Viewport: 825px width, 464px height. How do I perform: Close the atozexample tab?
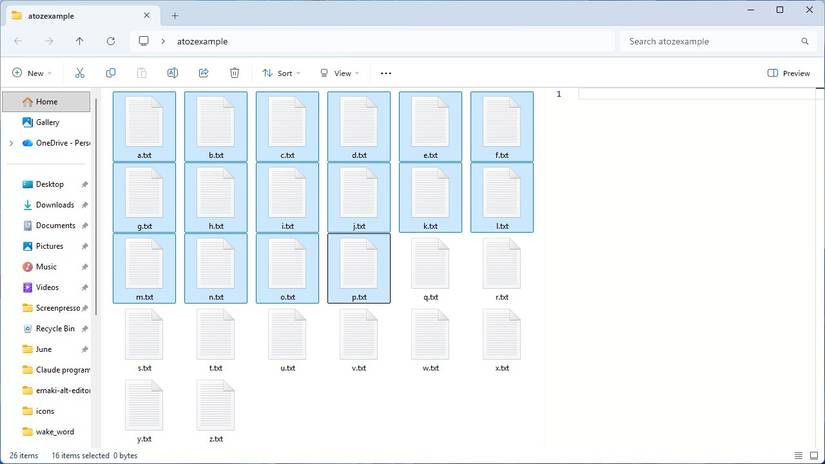click(x=147, y=16)
